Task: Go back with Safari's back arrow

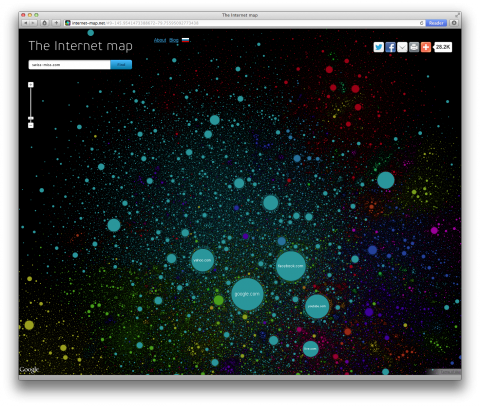Action: point(26,23)
